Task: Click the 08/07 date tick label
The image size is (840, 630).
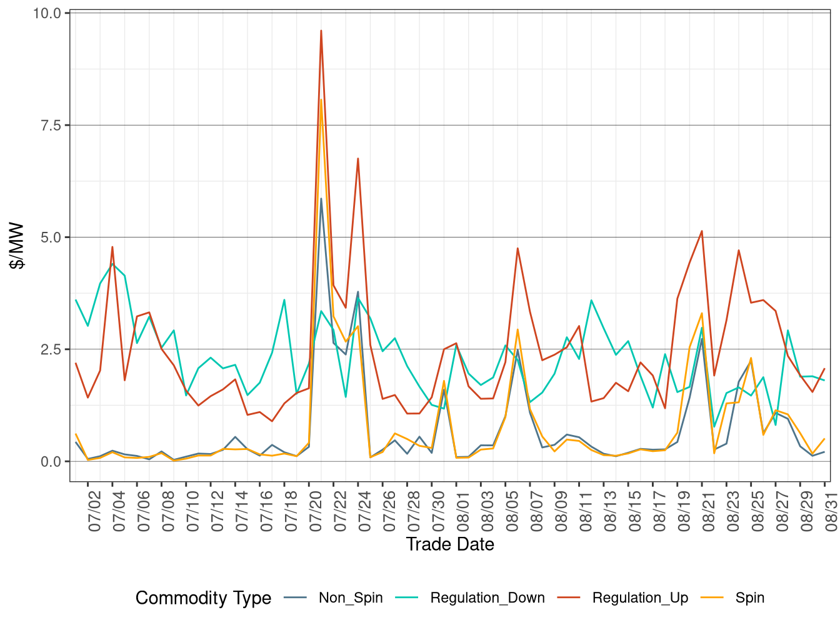Action: pyautogui.click(x=537, y=511)
